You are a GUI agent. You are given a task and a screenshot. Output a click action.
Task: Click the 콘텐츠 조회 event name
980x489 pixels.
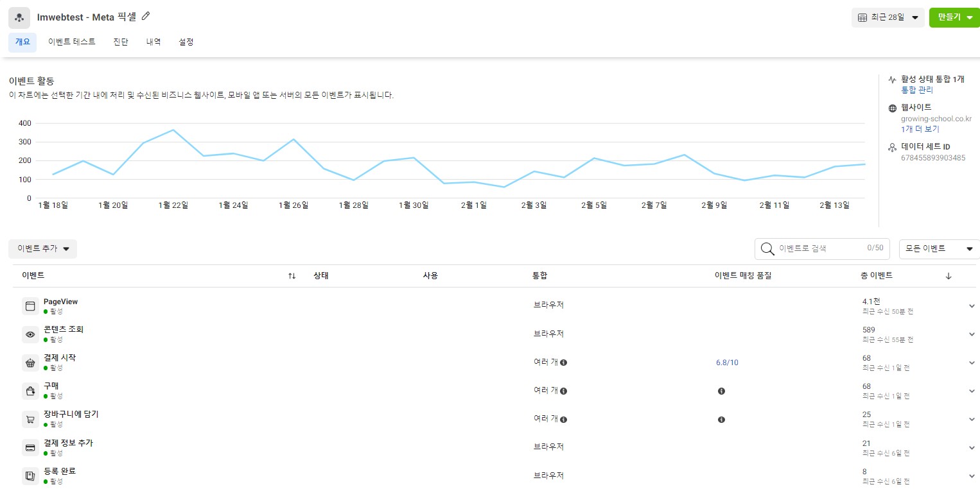[x=64, y=330]
